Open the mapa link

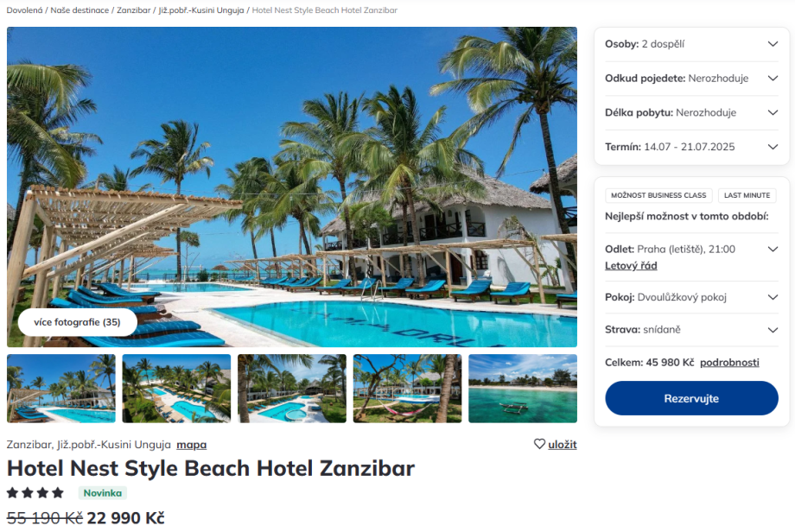click(192, 445)
